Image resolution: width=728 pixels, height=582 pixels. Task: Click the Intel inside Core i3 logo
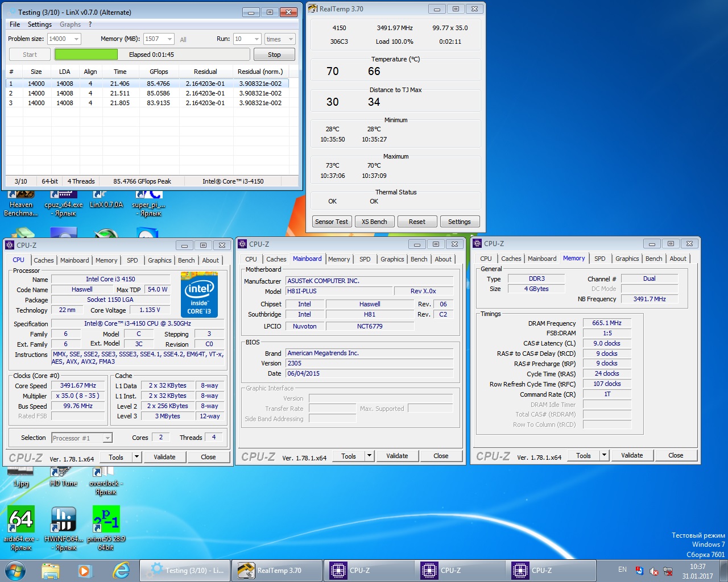point(199,295)
